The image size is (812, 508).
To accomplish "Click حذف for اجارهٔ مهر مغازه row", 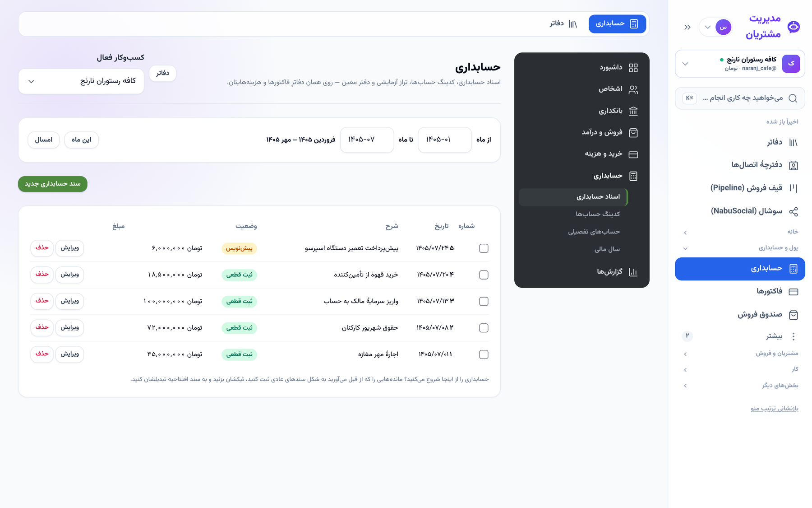I will point(42,354).
